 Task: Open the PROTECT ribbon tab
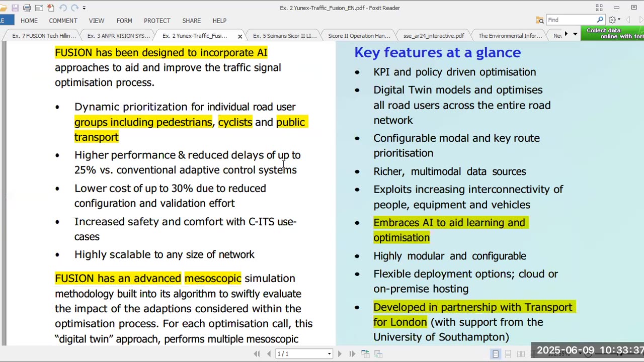tap(157, 21)
